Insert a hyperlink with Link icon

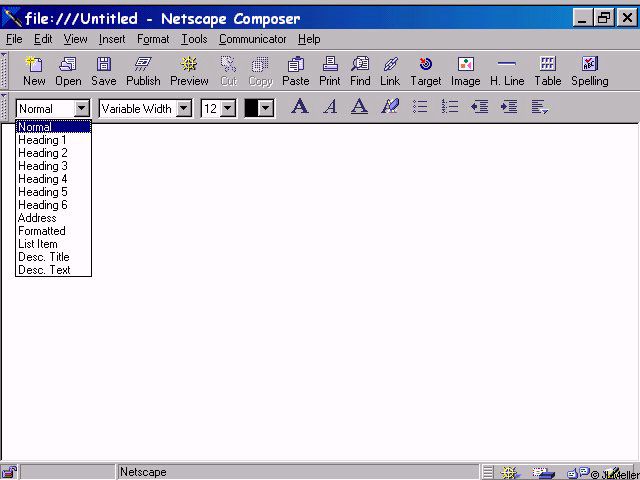(390, 71)
